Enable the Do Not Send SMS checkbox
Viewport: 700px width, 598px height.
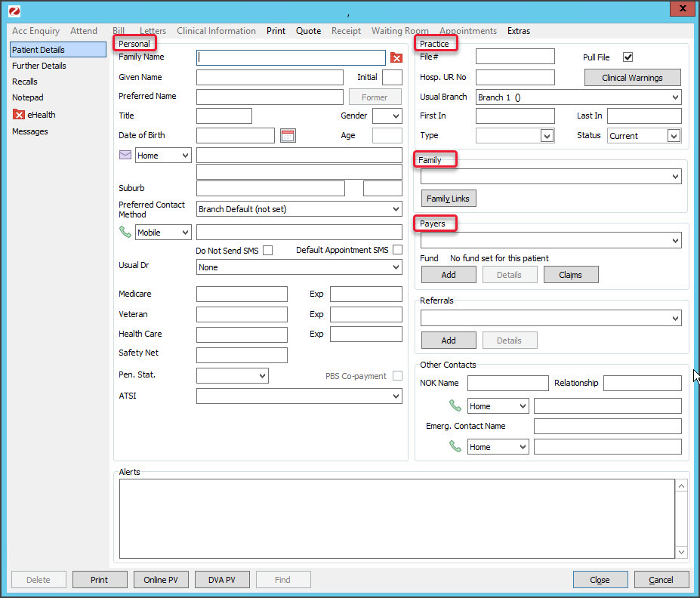coord(267,251)
